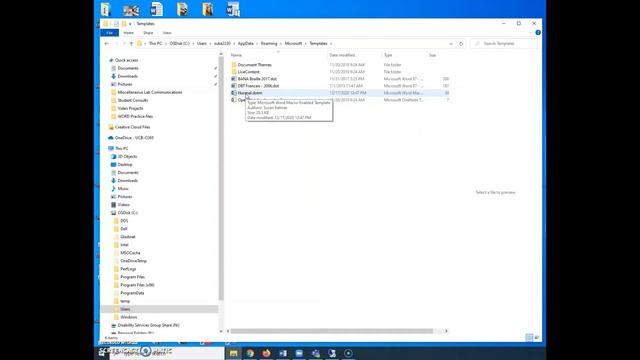Select 'Microsoft' in the address path
The height and width of the screenshot is (360, 640).
[293, 44]
